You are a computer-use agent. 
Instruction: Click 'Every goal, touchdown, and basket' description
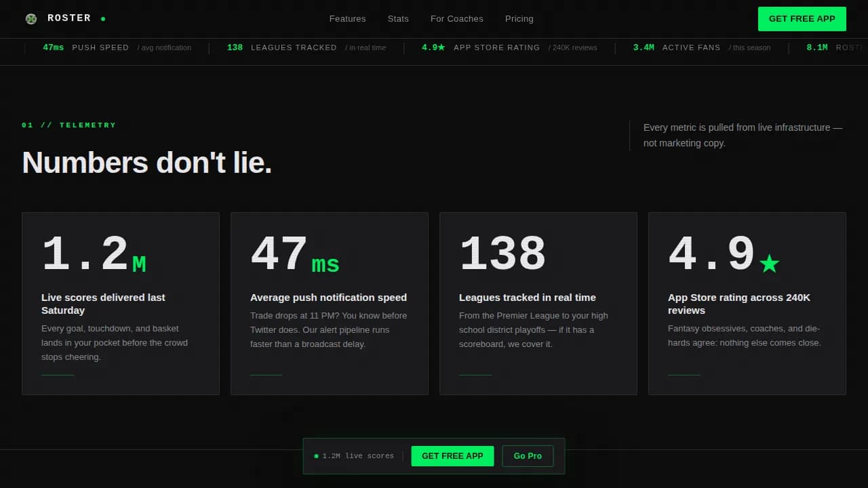coord(115,343)
